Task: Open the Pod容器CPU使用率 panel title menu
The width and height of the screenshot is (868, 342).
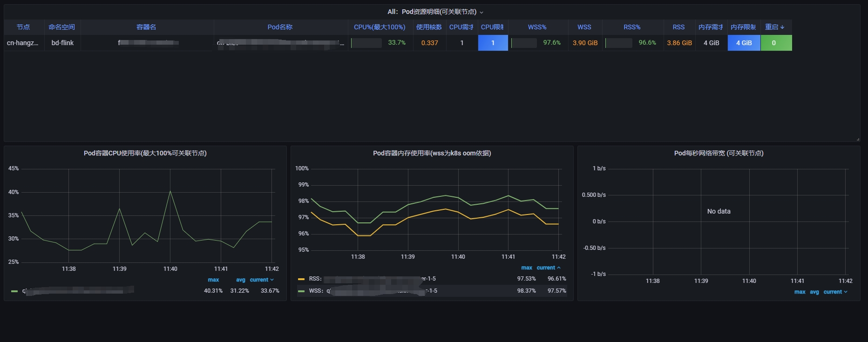Action: pyautogui.click(x=145, y=153)
